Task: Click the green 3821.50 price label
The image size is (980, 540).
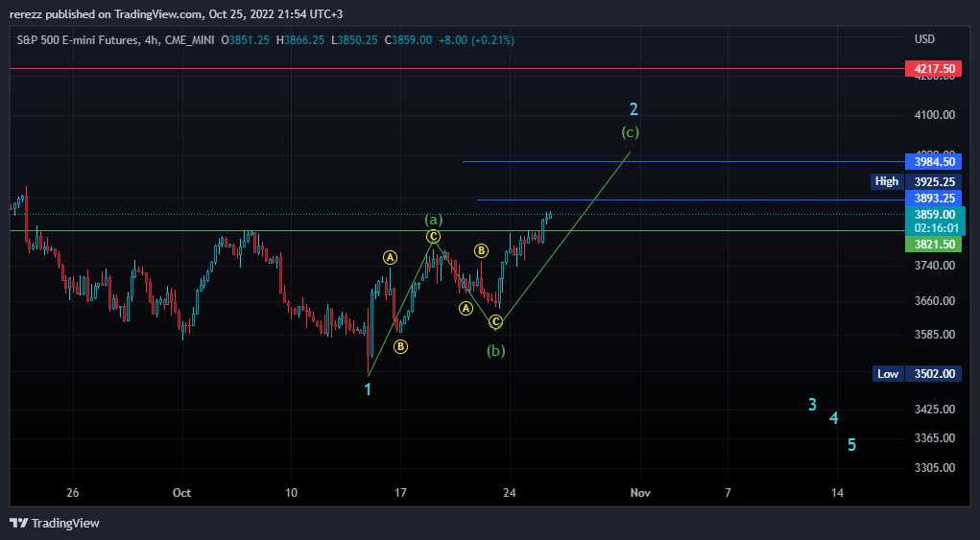Action: (x=933, y=244)
